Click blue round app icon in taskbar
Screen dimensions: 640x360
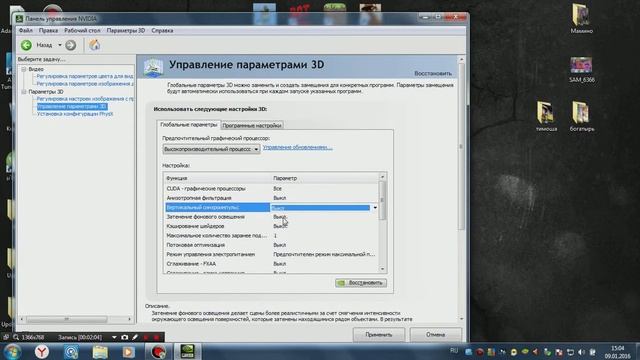tap(71, 351)
